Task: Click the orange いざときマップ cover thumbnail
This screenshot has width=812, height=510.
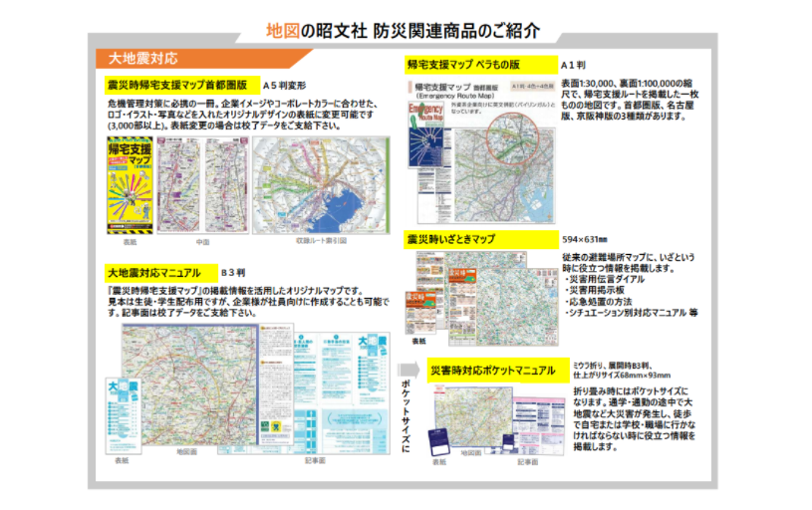Action: pyautogui.click(x=420, y=313)
